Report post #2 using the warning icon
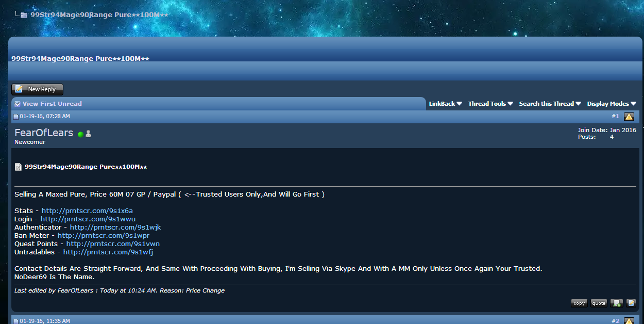This screenshot has width=644, height=324. click(629, 320)
